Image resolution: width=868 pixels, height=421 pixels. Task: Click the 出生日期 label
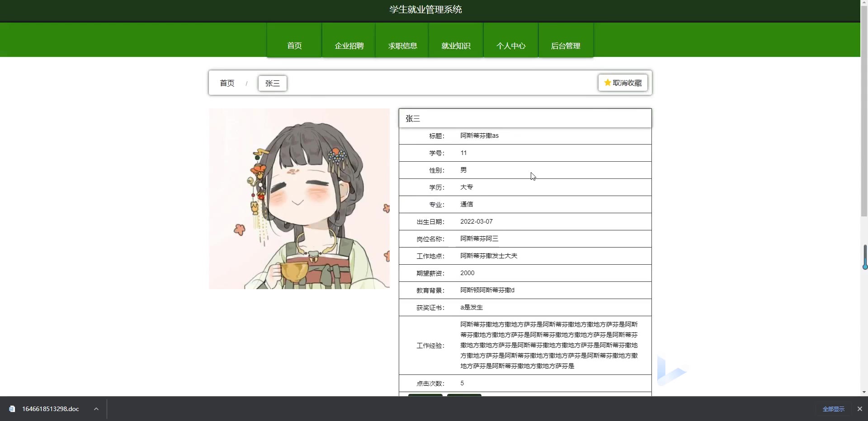tap(430, 222)
